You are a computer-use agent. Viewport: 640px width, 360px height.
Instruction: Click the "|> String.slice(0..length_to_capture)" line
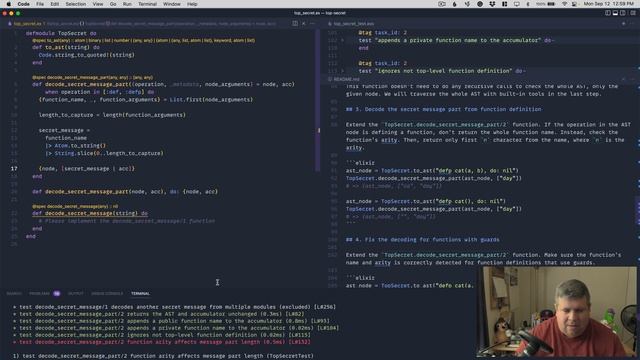tap(104, 153)
